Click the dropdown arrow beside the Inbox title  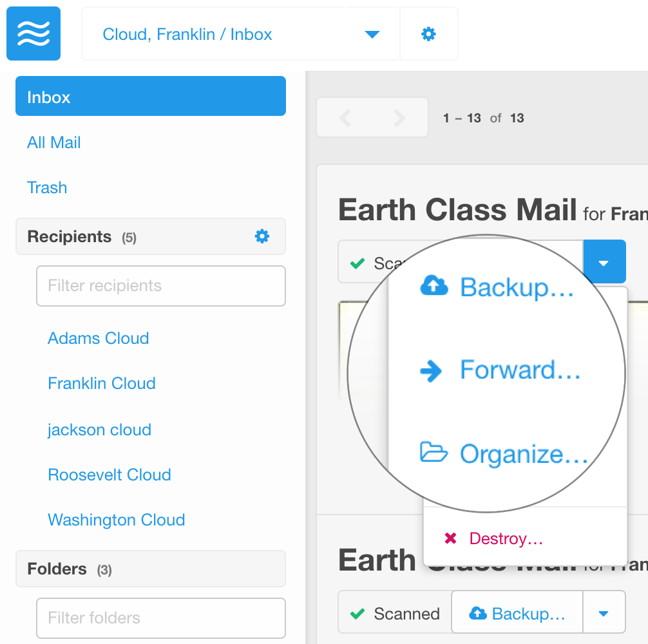point(372,34)
